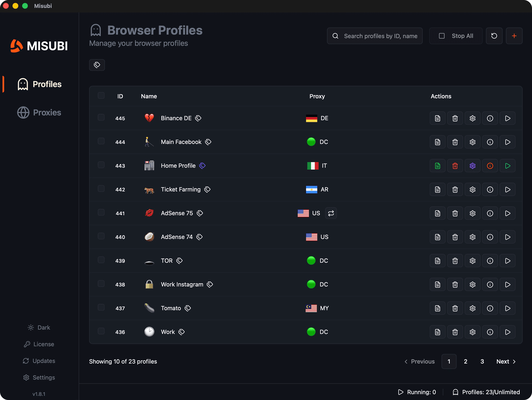
Task: Click tag icon next to Work Instagram
Action: (210, 285)
